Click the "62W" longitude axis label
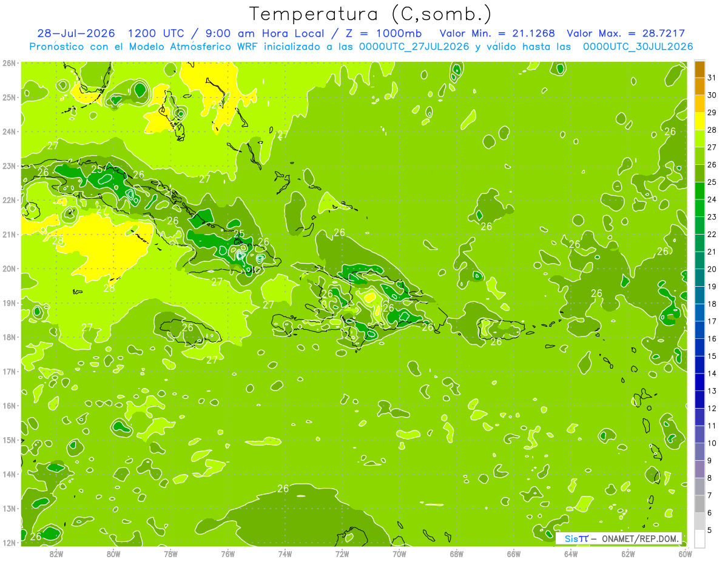 [628, 554]
